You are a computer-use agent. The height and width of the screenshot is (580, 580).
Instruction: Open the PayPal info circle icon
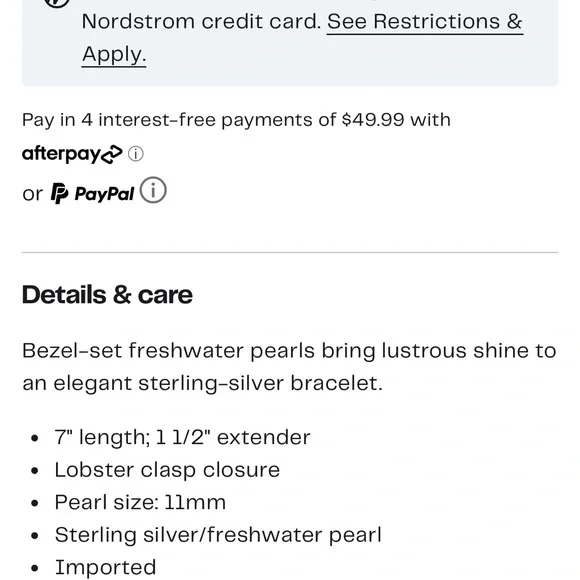[x=153, y=190]
